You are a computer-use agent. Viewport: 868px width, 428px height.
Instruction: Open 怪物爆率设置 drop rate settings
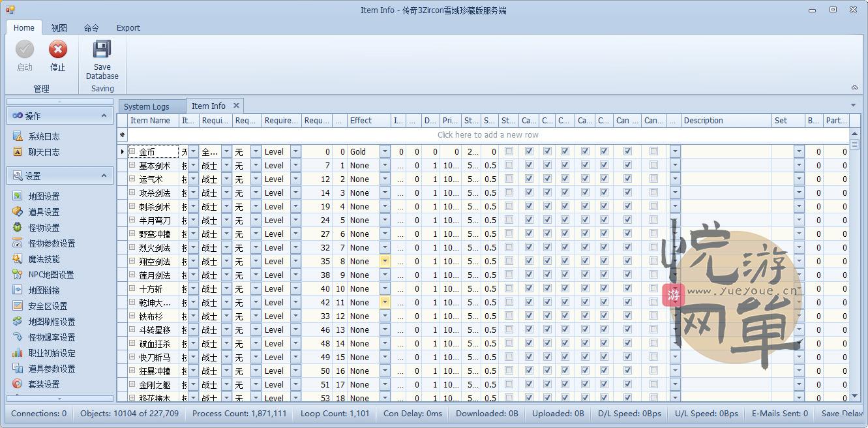click(x=51, y=337)
